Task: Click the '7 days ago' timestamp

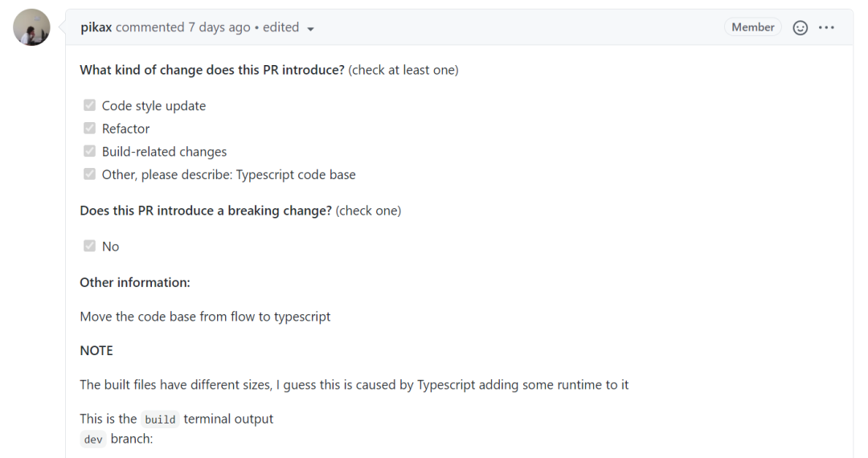Action: [x=219, y=27]
